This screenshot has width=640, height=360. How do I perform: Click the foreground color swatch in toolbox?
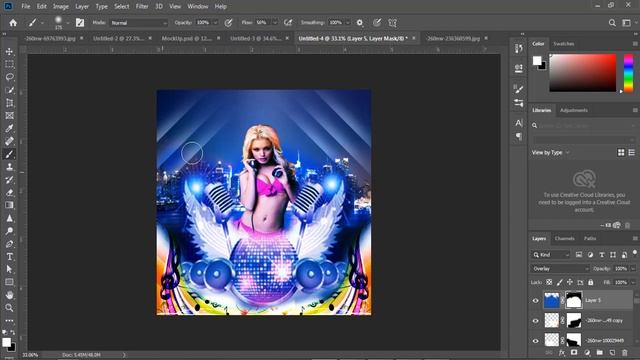point(6,342)
